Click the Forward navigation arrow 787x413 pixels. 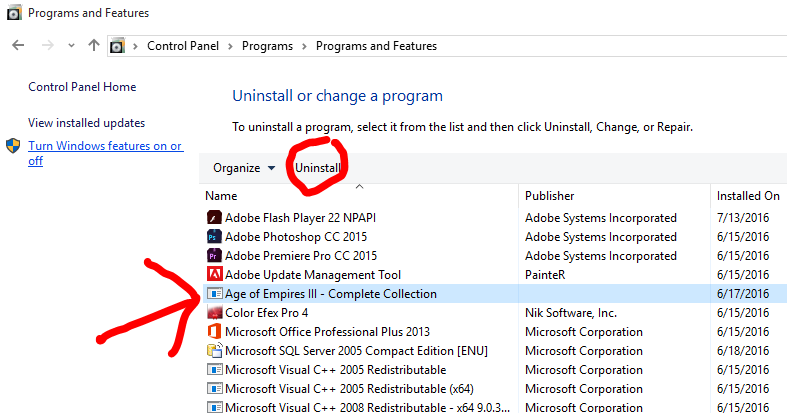point(48,46)
